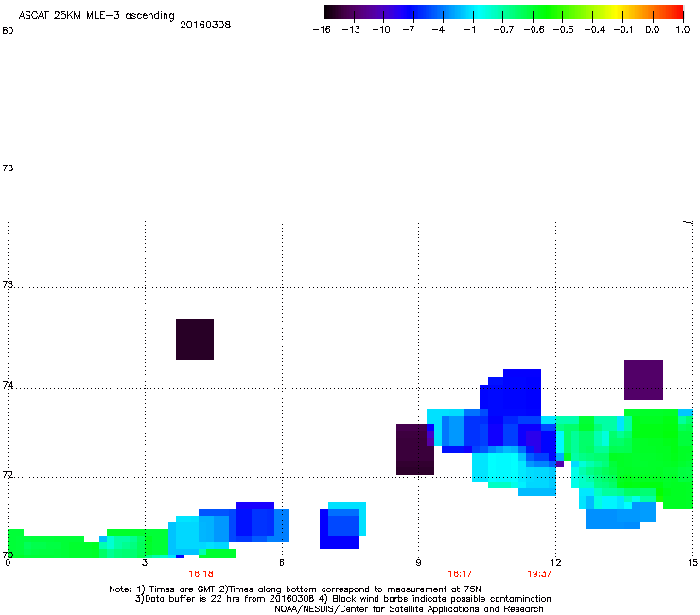Select the 1.0 color scale end label
Viewport: 700px width, 615px height.
683,30
